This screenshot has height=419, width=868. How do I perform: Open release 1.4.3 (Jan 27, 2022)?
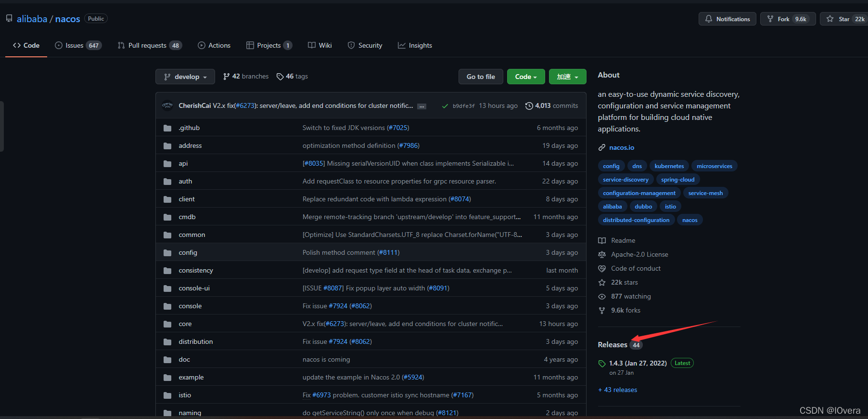coord(638,364)
